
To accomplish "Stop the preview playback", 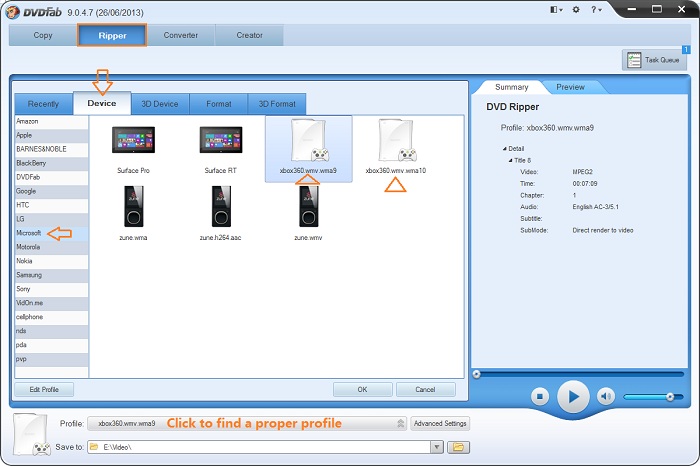I will (540, 396).
